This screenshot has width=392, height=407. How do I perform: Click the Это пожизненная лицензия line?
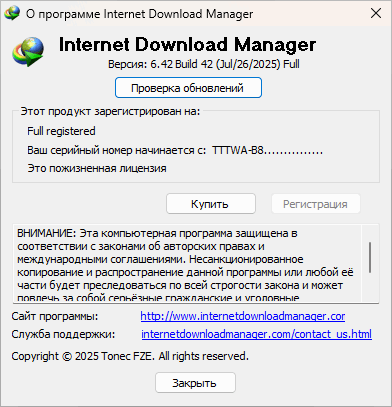point(97,168)
